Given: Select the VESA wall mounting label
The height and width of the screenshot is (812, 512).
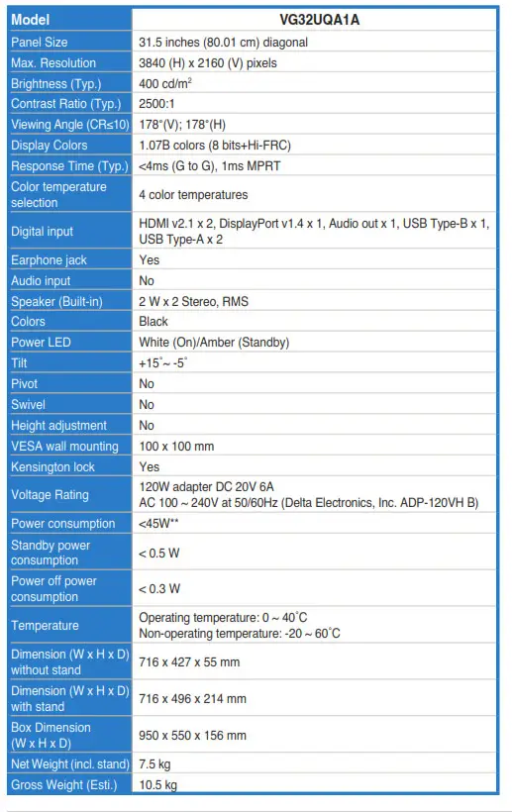Looking at the screenshot, I should tap(64, 447).
